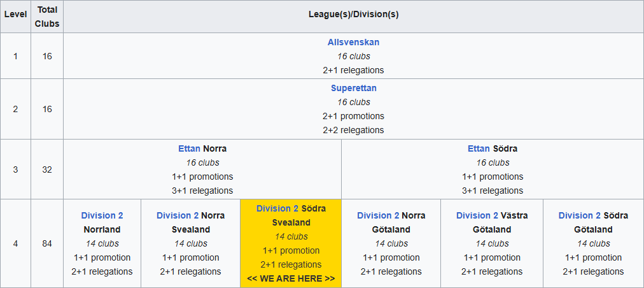Open the Superettan league link
644x288 pixels.
[x=353, y=88]
